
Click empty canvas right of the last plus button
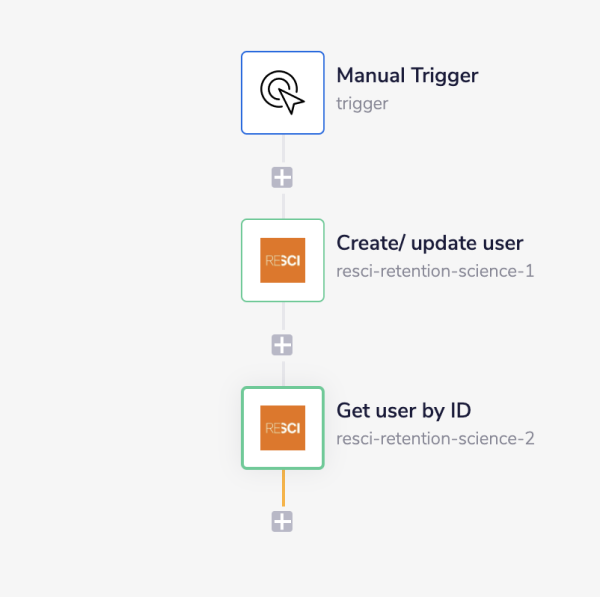click(x=420, y=521)
